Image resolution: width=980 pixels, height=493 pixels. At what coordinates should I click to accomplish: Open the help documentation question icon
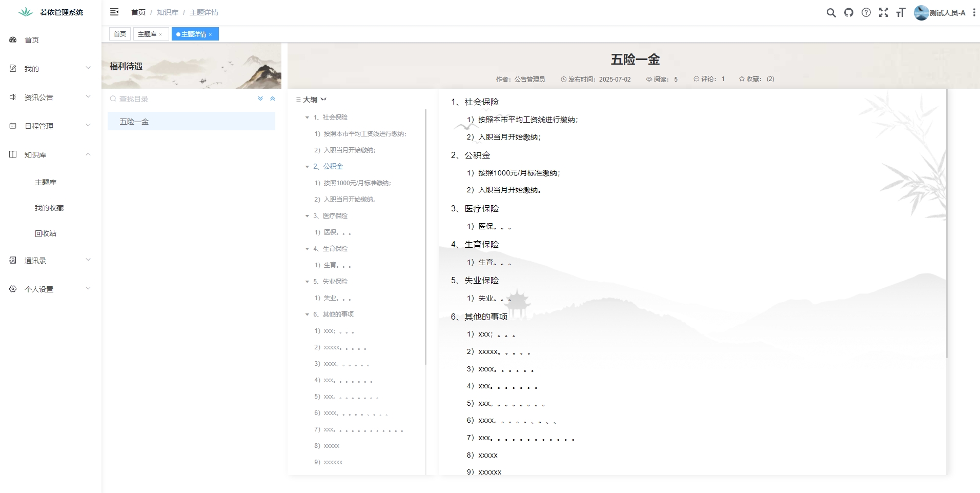866,13
